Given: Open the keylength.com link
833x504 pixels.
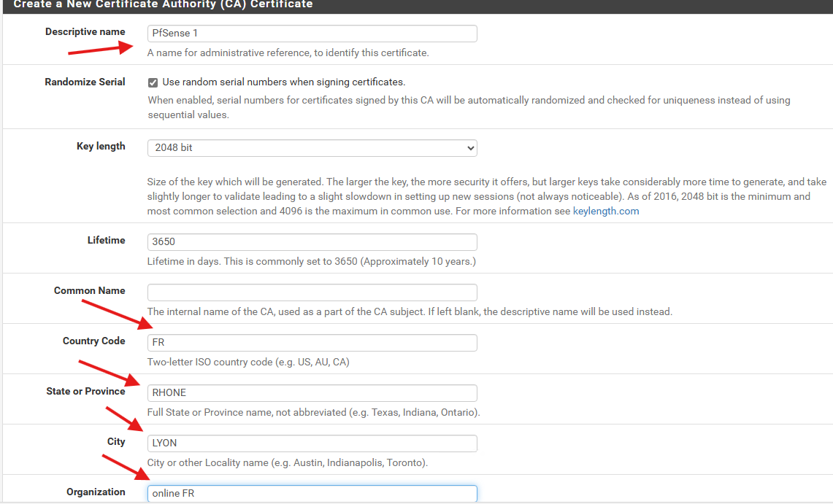Looking at the screenshot, I should (606, 211).
